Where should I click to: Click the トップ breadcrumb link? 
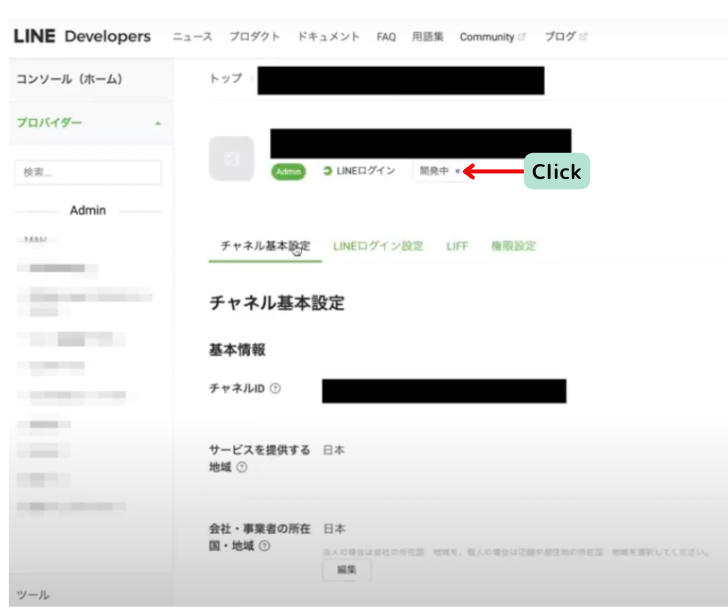pos(226,78)
